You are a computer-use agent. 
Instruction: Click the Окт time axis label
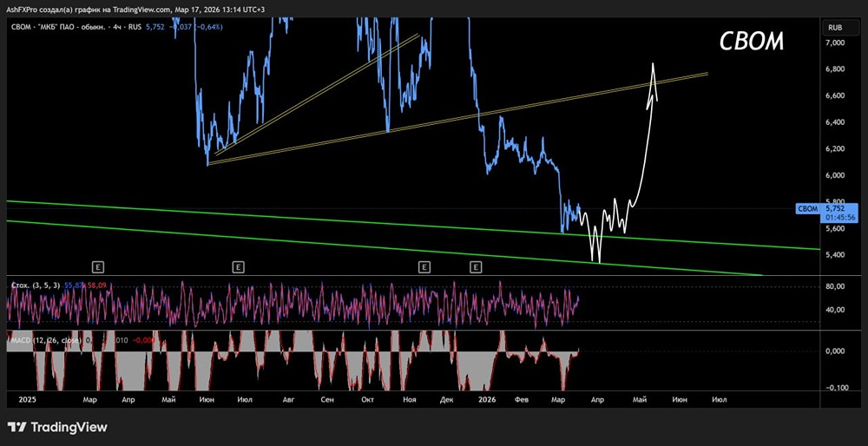[x=368, y=399]
